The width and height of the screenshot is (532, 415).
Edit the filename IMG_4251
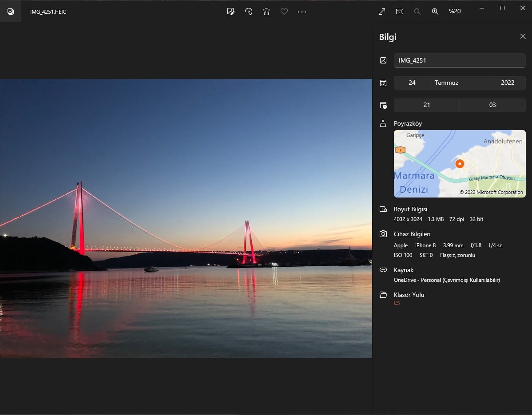coord(460,60)
